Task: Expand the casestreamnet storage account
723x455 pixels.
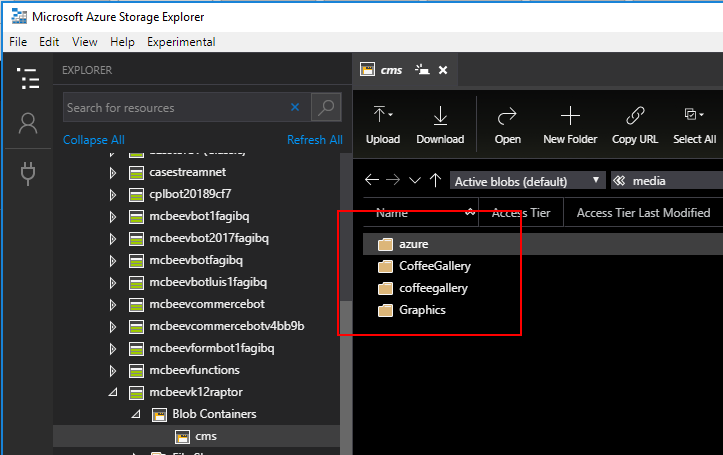Action: pyautogui.click(x=113, y=172)
